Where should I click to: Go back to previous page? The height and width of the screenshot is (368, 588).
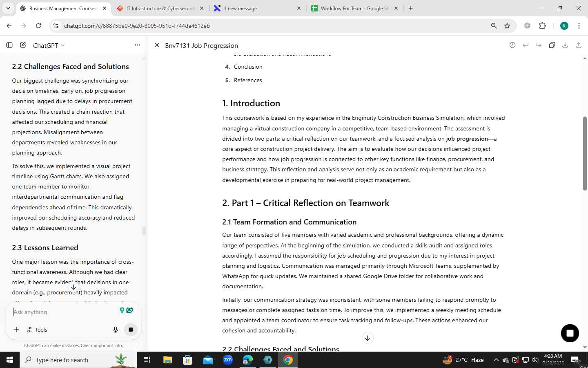point(9,26)
